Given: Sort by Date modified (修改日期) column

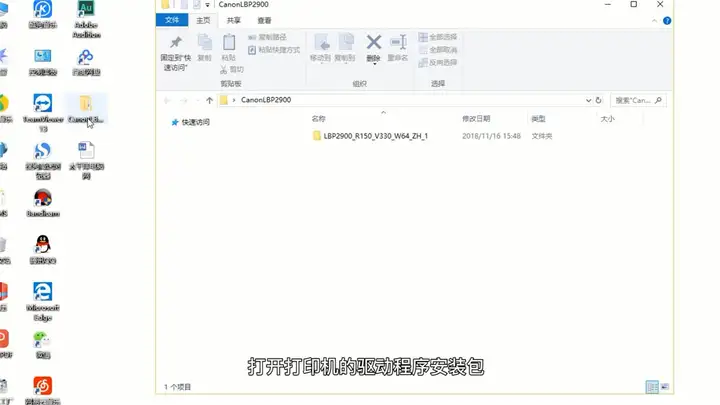Looking at the screenshot, I should (x=476, y=119).
